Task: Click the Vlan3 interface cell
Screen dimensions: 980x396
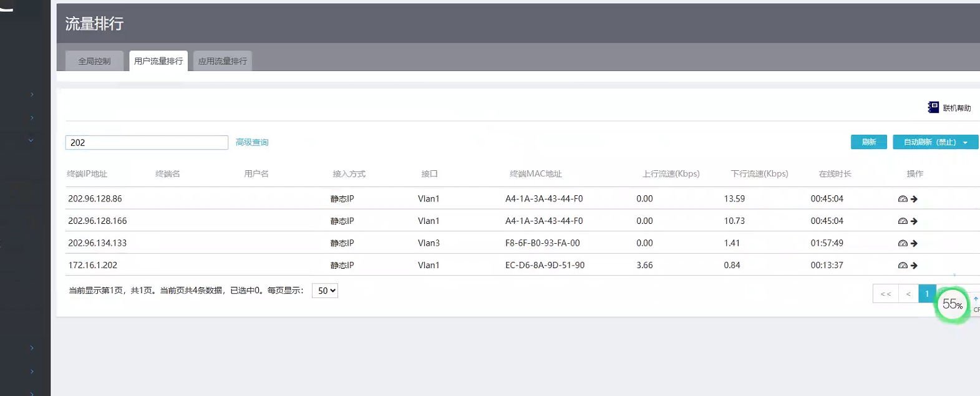Action: pyautogui.click(x=429, y=243)
